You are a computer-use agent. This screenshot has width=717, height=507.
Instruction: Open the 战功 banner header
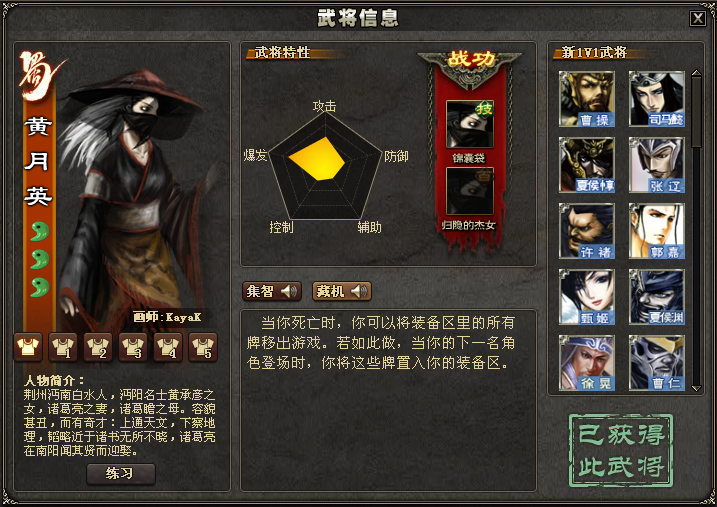point(470,59)
